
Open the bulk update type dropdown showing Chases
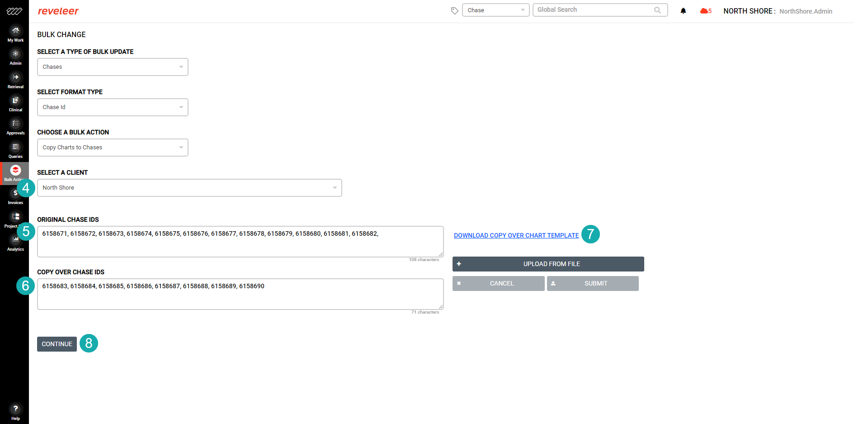[113, 67]
